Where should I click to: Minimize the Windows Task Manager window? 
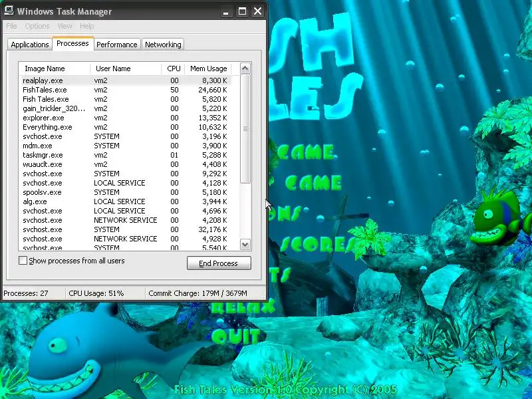tap(225, 11)
